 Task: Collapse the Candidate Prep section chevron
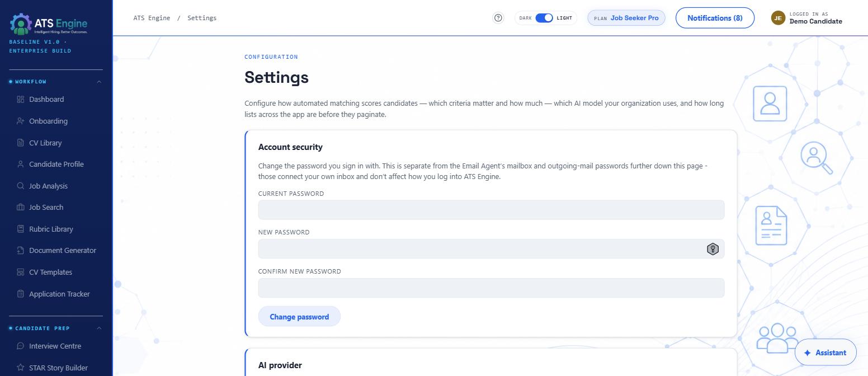[x=99, y=328]
